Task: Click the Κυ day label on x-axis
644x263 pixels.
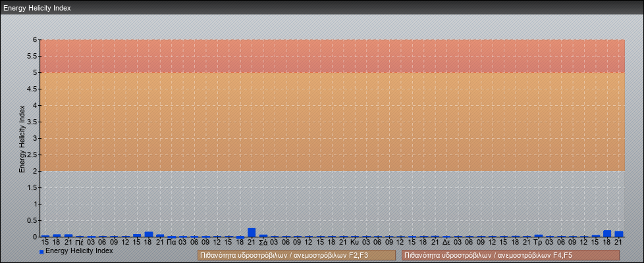Action: (x=356, y=242)
